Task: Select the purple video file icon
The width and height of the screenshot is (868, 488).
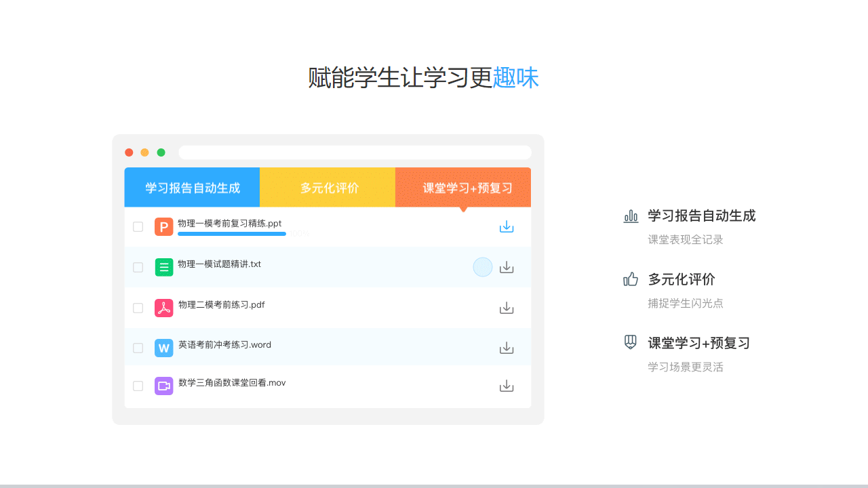Action: pyautogui.click(x=163, y=385)
